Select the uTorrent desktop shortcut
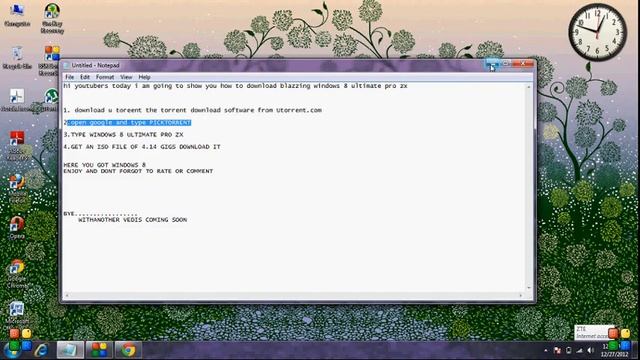The width and height of the screenshot is (640, 360). coord(51,100)
